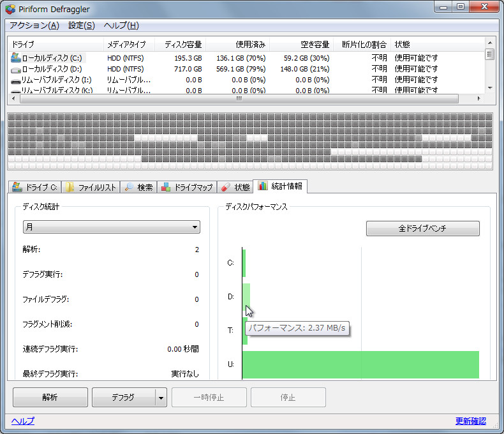The height and width of the screenshot is (434, 504).
Task: Switch to the 状態 tab
Action: pyautogui.click(x=235, y=187)
